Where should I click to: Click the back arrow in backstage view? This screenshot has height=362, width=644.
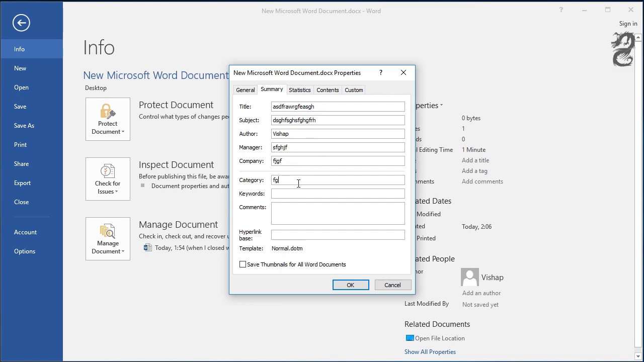21,23
